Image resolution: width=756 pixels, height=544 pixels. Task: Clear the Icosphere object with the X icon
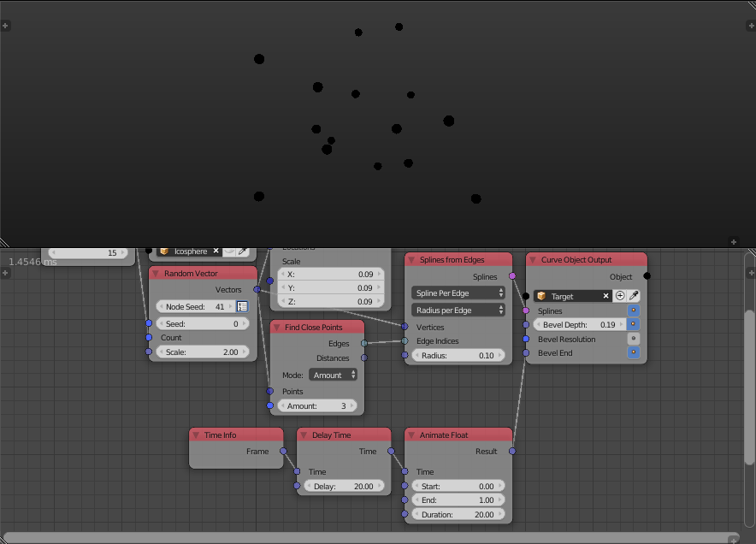pyautogui.click(x=216, y=251)
